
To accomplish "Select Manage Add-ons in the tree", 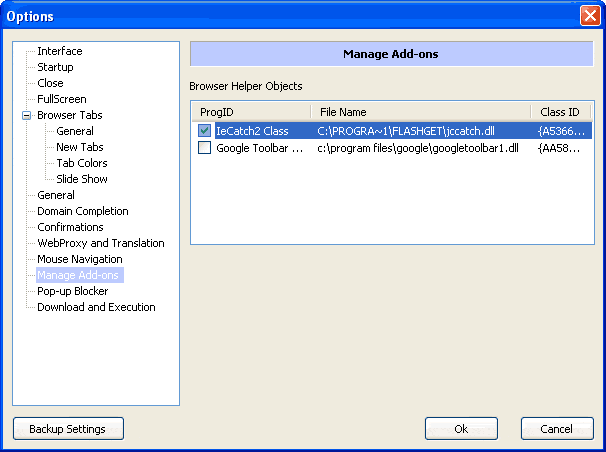I will click(x=80, y=275).
